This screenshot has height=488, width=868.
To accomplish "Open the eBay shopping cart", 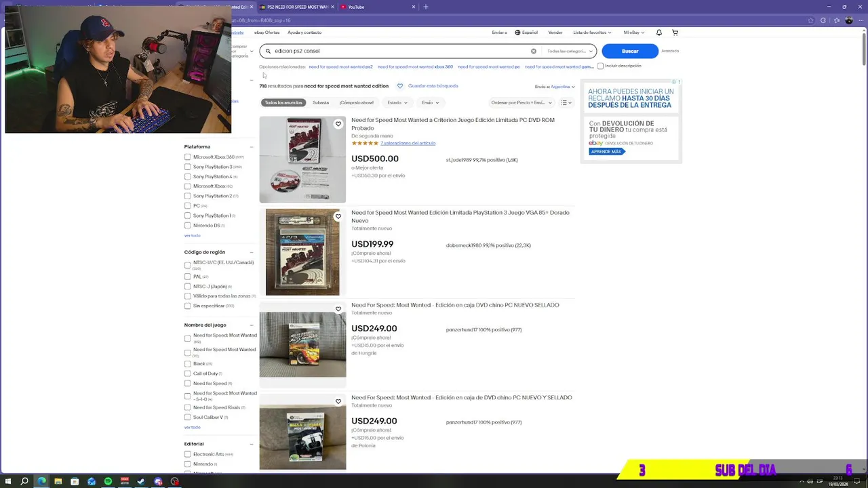I will 675,33.
